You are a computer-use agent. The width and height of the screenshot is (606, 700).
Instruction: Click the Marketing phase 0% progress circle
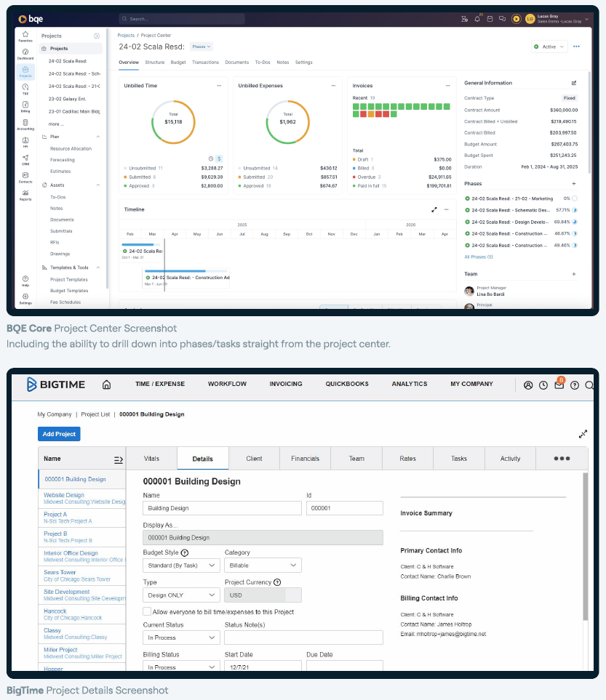tap(575, 198)
